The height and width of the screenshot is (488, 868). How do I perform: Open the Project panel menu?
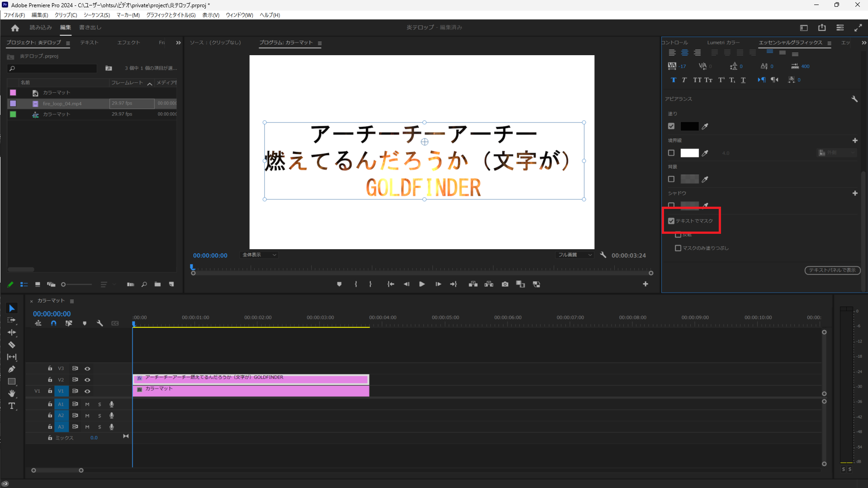point(68,43)
